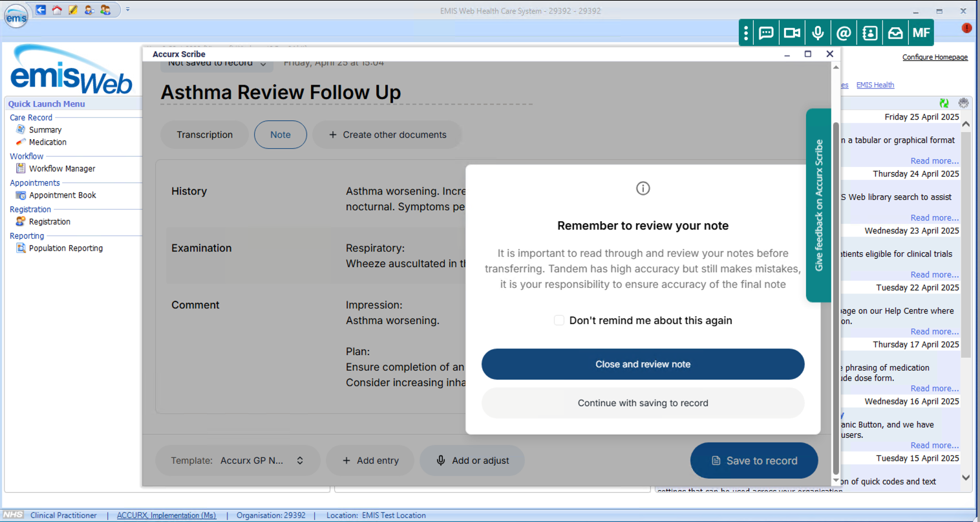Open Read more under Tuesday 22 April

pyautogui.click(x=935, y=331)
